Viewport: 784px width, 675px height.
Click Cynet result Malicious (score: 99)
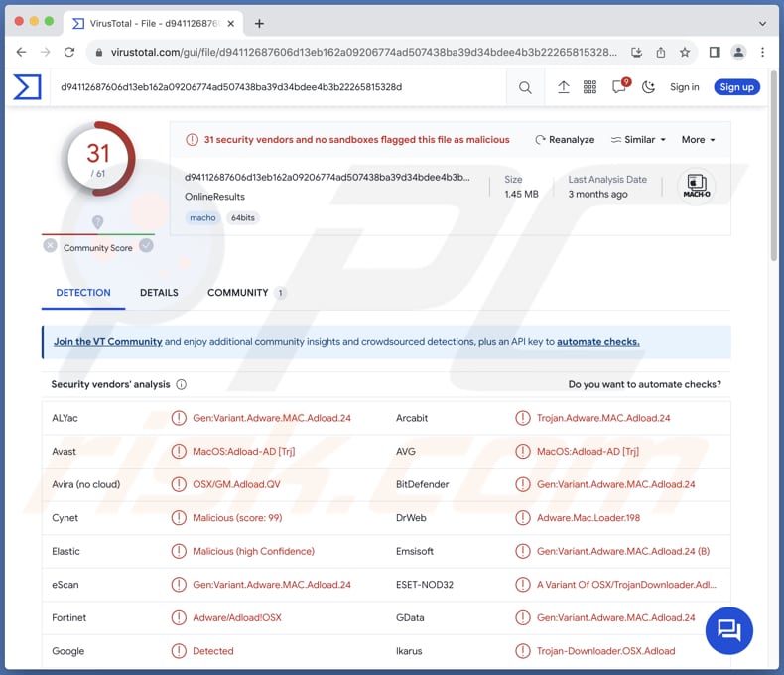click(237, 518)
